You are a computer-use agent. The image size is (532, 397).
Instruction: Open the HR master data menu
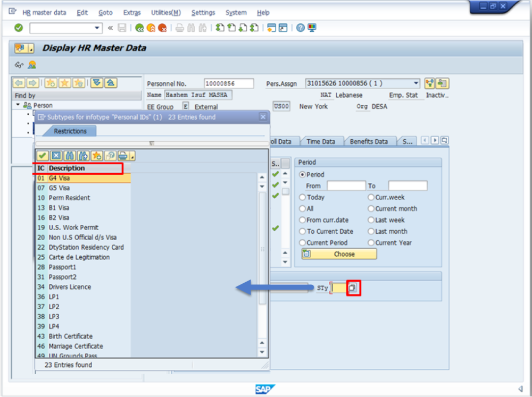(x=44, y=13)
